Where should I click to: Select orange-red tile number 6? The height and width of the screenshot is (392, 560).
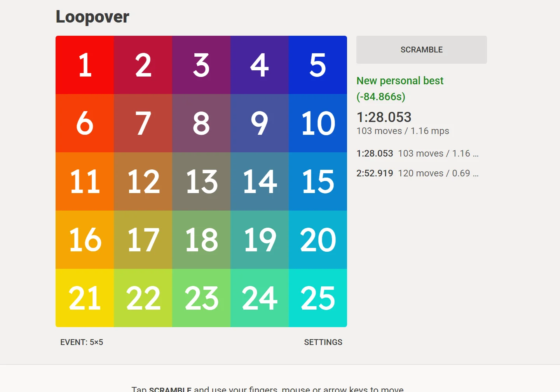point(85,123)
